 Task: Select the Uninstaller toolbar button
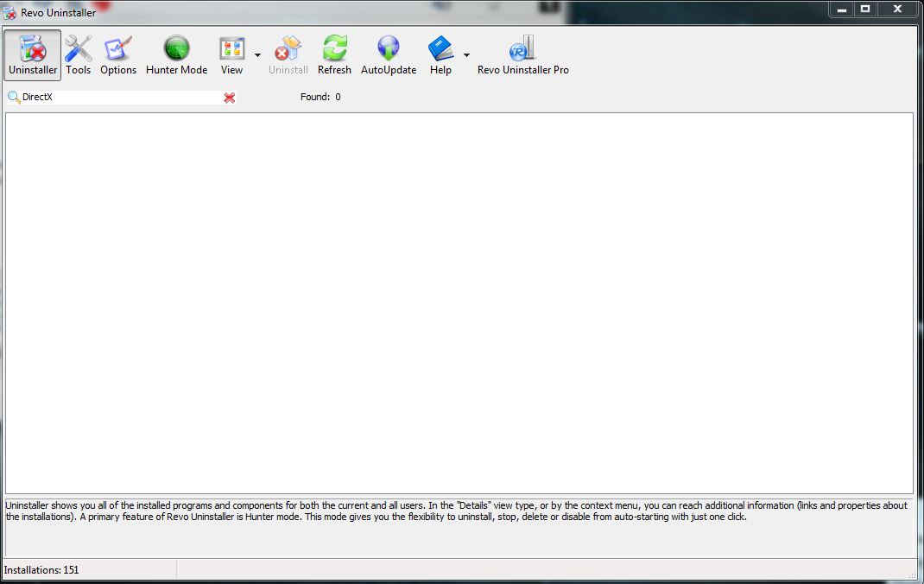[x=33, y=54]
